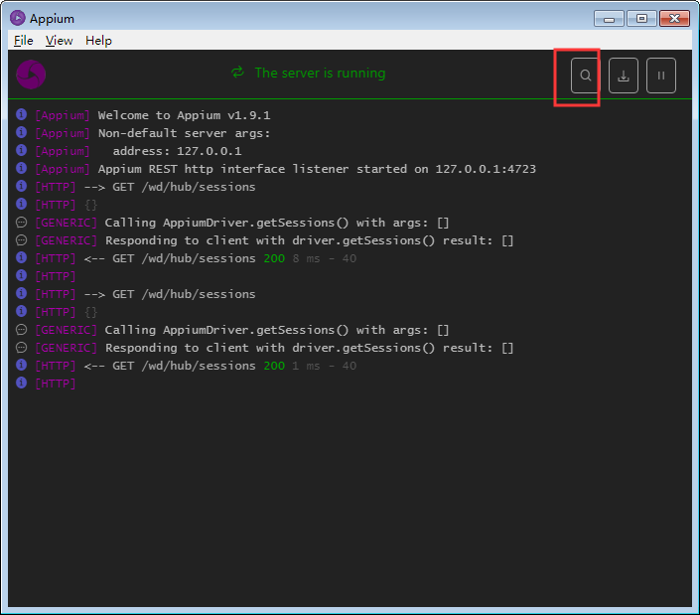Viewport: 700px width, 615px height.
Task: Download raw logs using the download icon
Action: point(624,76)
